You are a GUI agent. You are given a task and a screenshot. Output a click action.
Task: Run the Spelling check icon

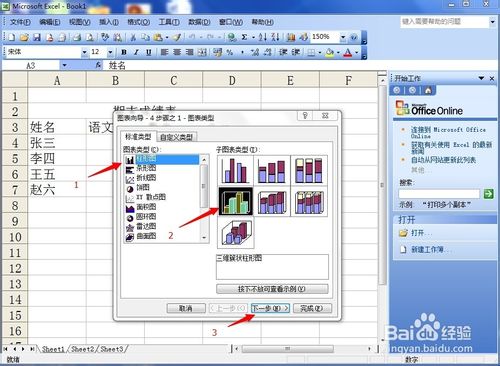pos(105,37)
